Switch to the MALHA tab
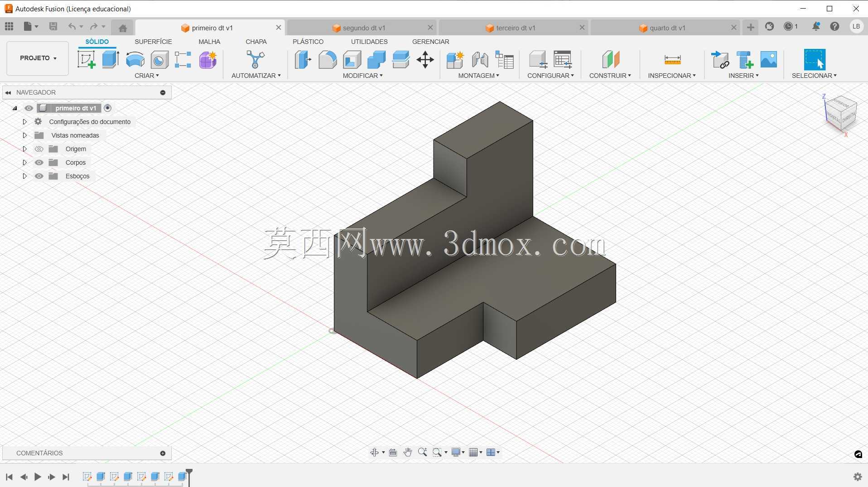This screenshot has height=487, width=868. pyautogui.click(x=209, y=42)
